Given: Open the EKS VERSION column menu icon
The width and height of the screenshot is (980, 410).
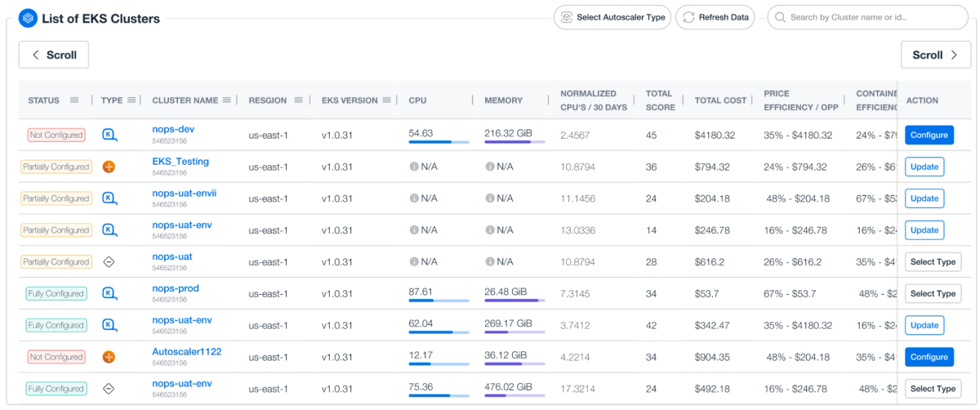Looking at the screenshot, I should point(385,100).
